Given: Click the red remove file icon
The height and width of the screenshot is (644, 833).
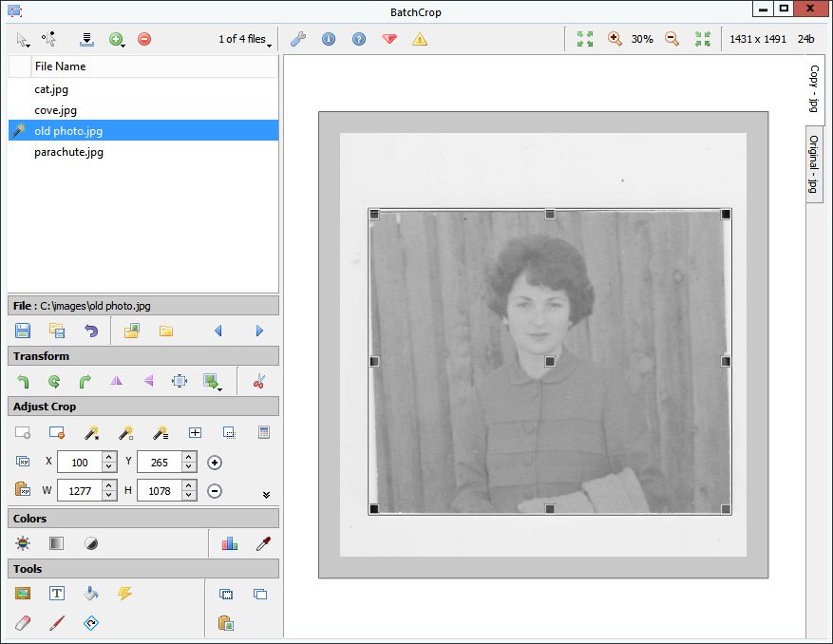Looking at the screenshot, I should pos(144,39).
